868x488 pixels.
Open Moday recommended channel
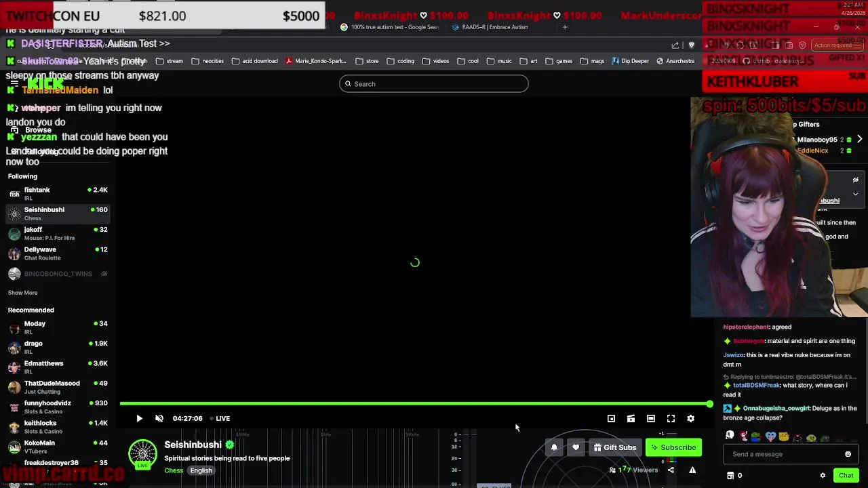(58, 327)
